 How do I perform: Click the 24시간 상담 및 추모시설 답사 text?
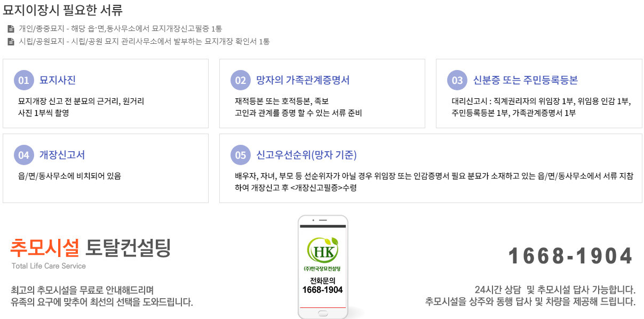coord(555,290)
